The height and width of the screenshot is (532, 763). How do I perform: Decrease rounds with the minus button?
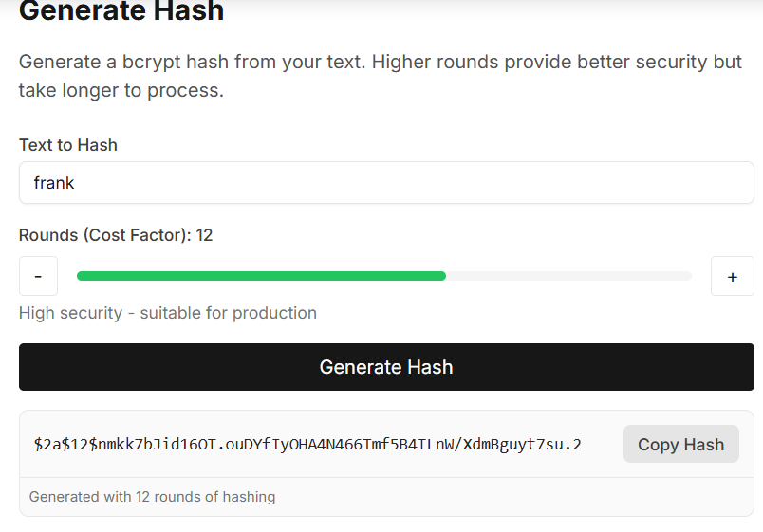coord(38,276)
